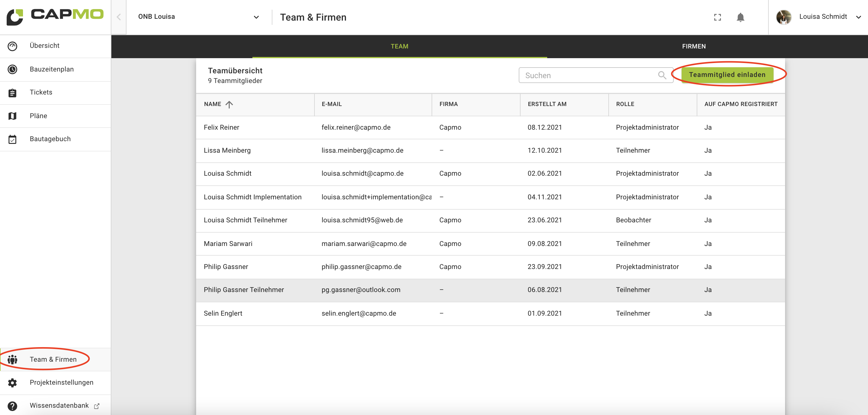Collapse sidebar with left chevron

[x=119, y=17]
